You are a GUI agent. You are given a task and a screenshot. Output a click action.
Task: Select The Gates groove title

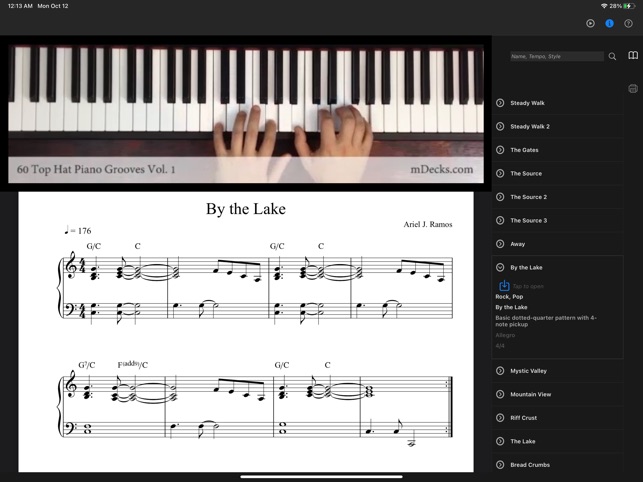(x=524, y=150)
